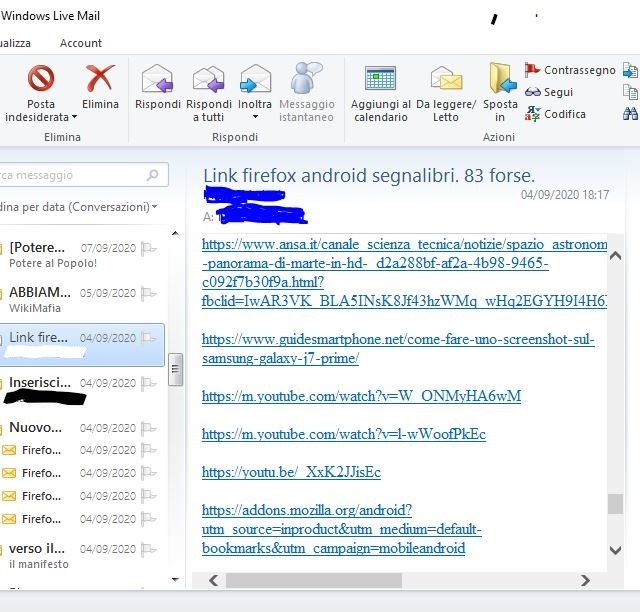640x612 pixels.
Task: Click the copy pages icon beside Segui
Action: tap(630, 92)
